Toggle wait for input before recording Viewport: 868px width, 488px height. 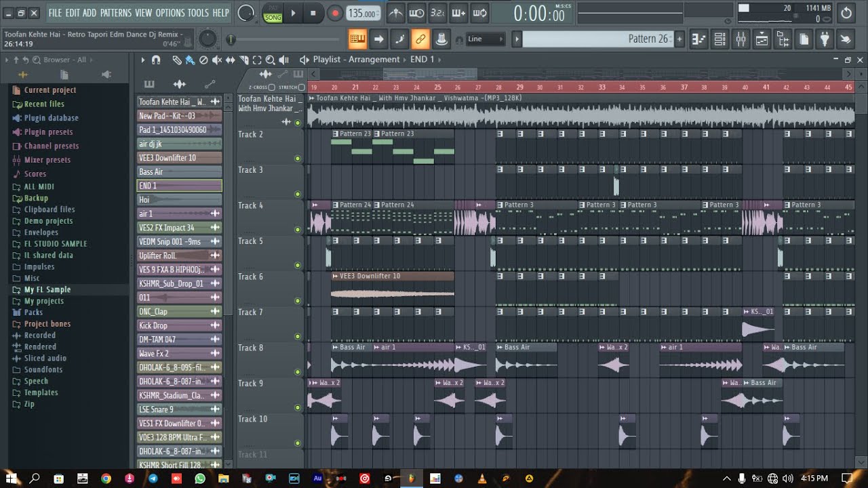coord(417,13)
